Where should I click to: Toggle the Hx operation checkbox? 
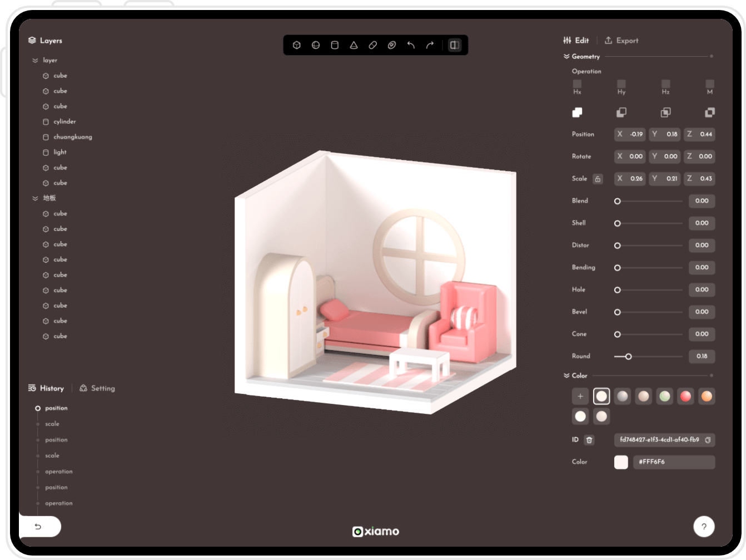pyautogui.click(x=577, y=84)
